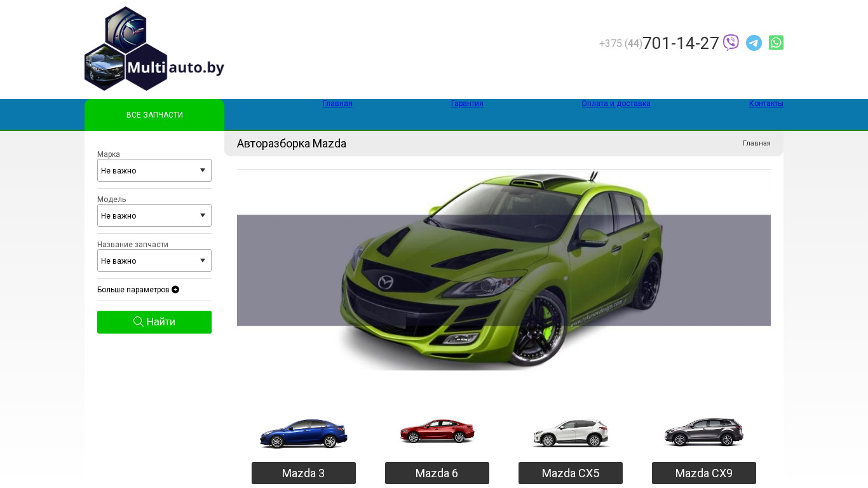Click the Авторазборка Mazda heading

tap(292, 144)
